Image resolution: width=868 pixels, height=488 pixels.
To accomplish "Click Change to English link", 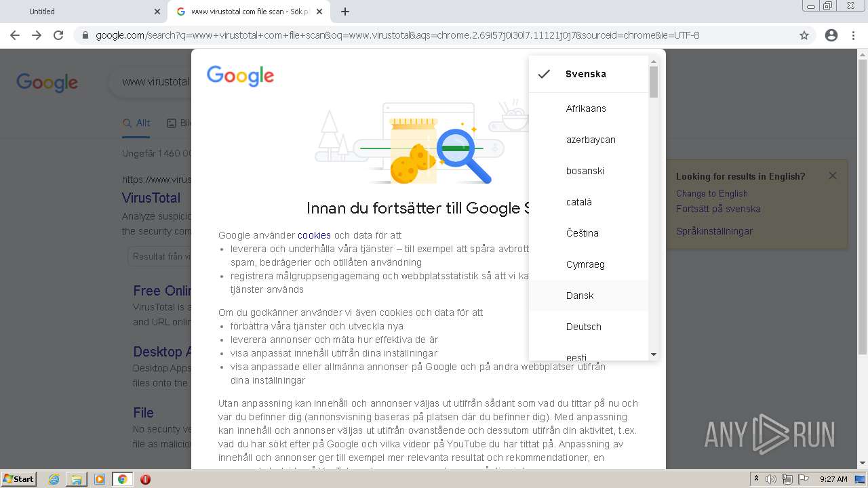I will pos(712,193).
